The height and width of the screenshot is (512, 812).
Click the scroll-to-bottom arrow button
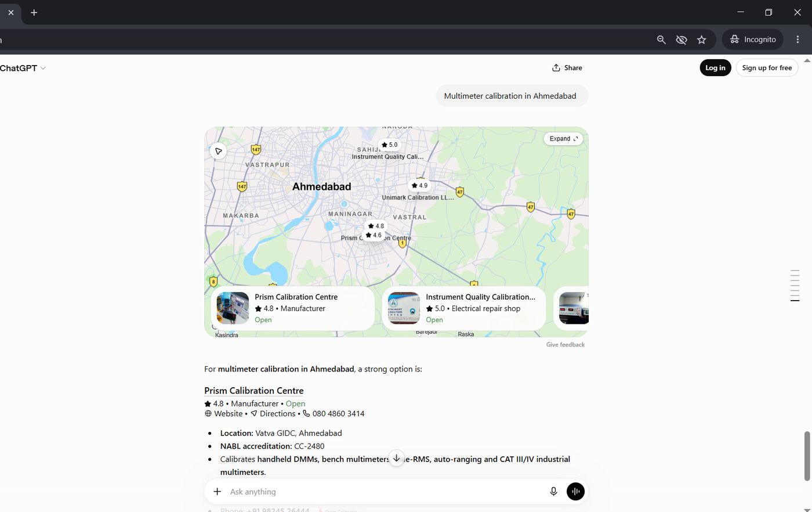point(396,458)
